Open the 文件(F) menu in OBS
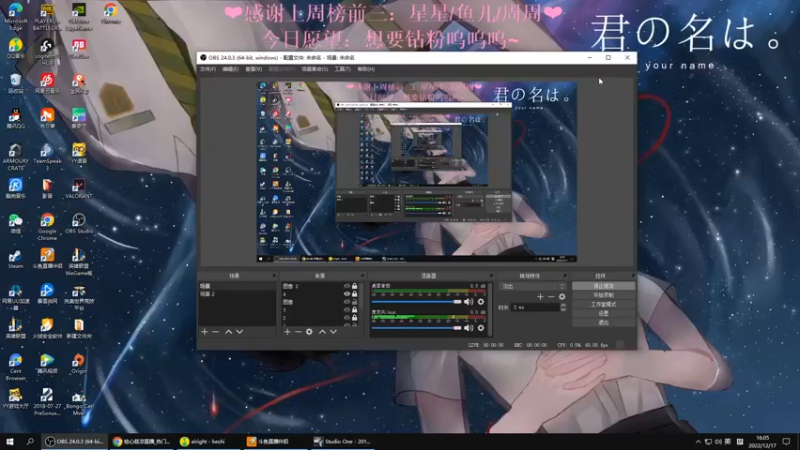Screen dimensions: 800x450 208,69
